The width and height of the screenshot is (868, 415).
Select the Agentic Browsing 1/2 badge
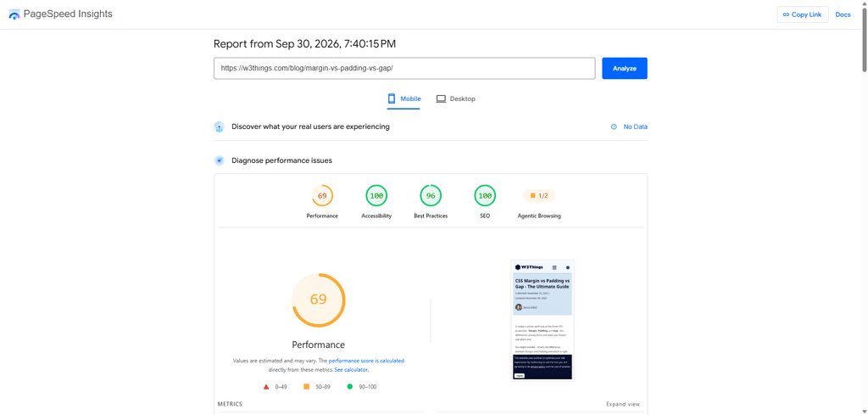[x=539, y=195]
